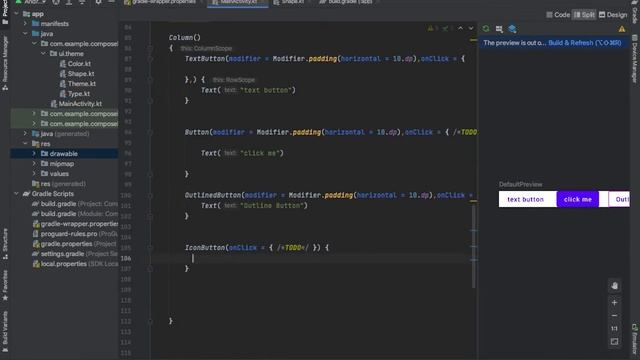The height and width of the screenshot is (360, 640).
Task: Select MainActivity.kt in the project tree
Action: (x=80, y=104)
